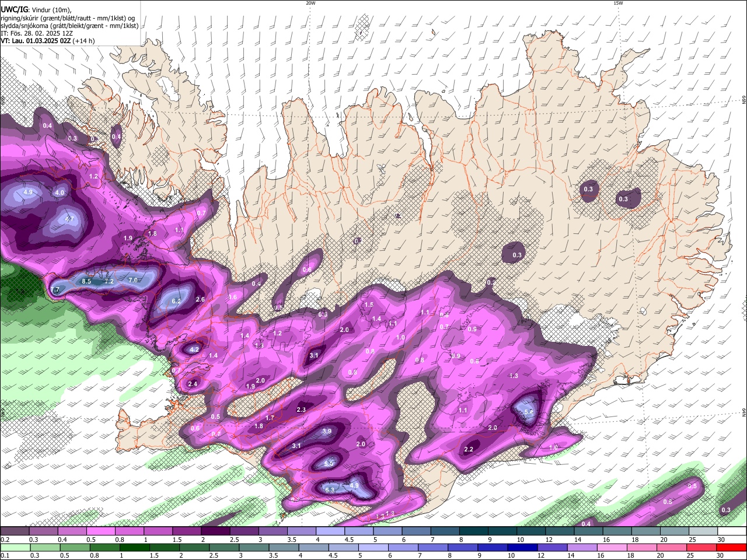Click the 15W longitude label

click(619, 3)
